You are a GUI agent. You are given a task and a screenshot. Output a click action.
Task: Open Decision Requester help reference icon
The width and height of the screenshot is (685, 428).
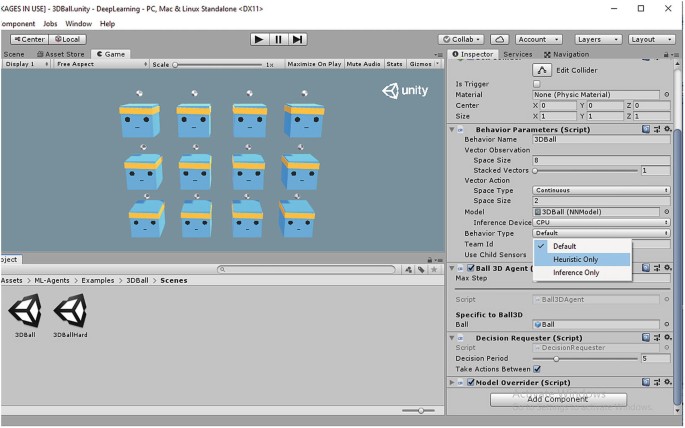pyautogui.click(x=646, y=338)
